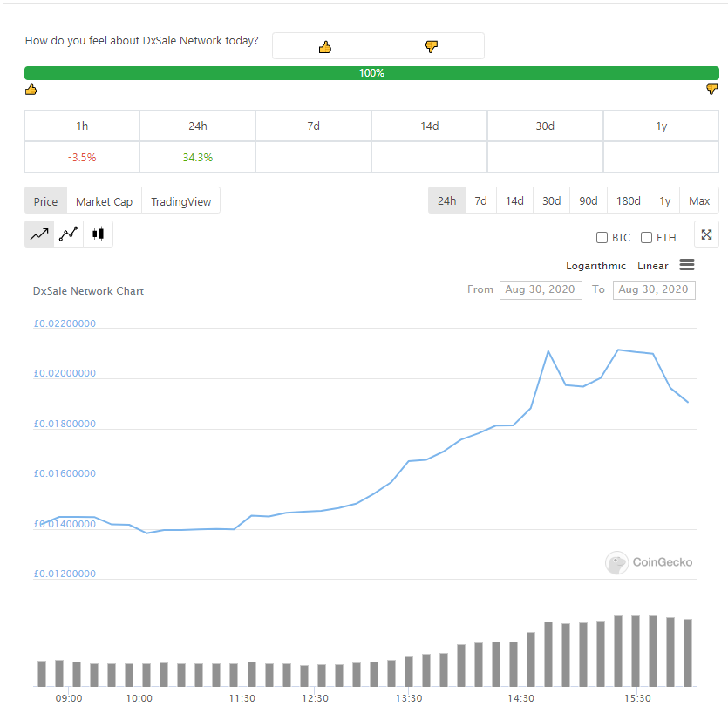Expand chart to fullscreen

[x=707, y=234]
